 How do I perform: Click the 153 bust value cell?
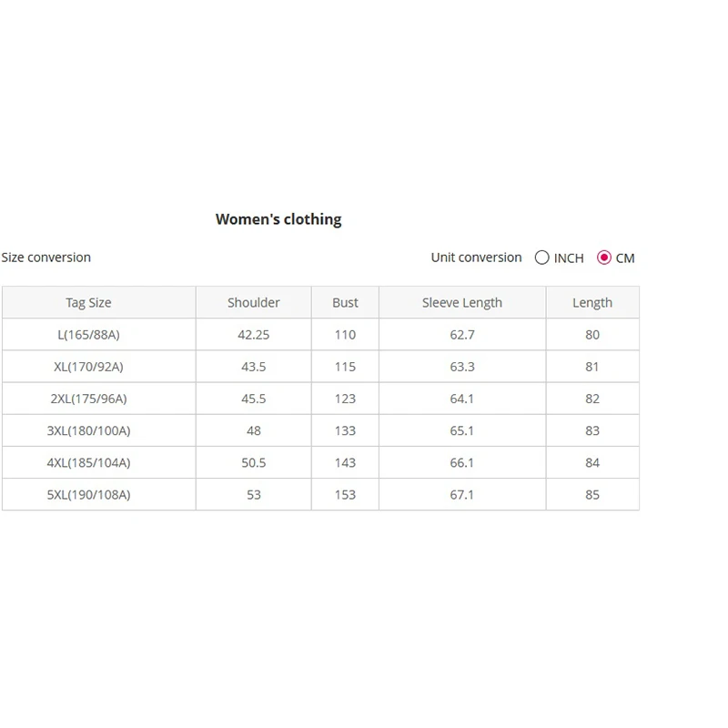click(x=345, y=494)
